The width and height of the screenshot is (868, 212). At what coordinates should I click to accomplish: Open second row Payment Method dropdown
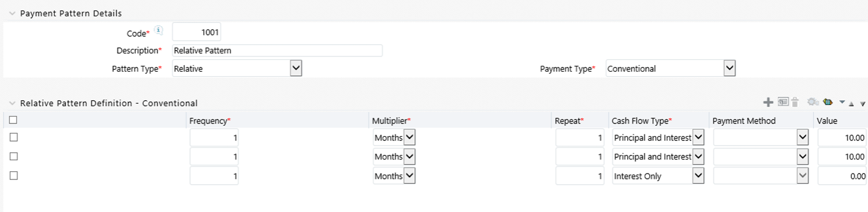pyautogui.click(x=761, y=157)
